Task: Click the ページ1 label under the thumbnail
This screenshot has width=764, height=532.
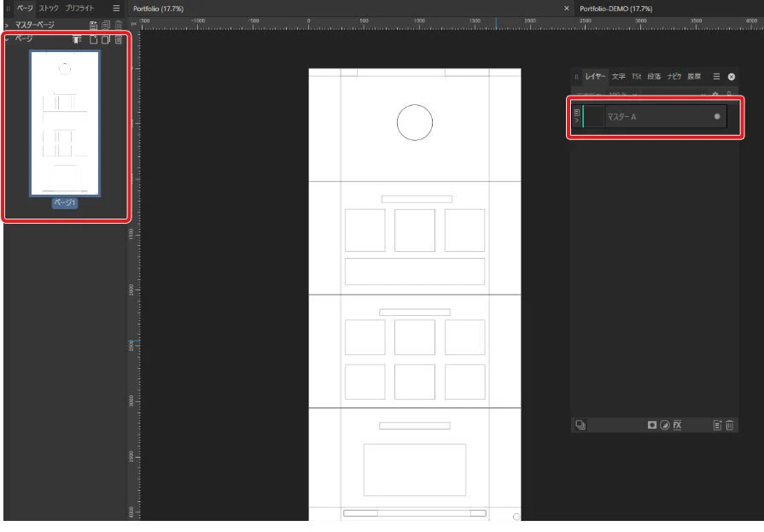Action: [x=65, y=203]
